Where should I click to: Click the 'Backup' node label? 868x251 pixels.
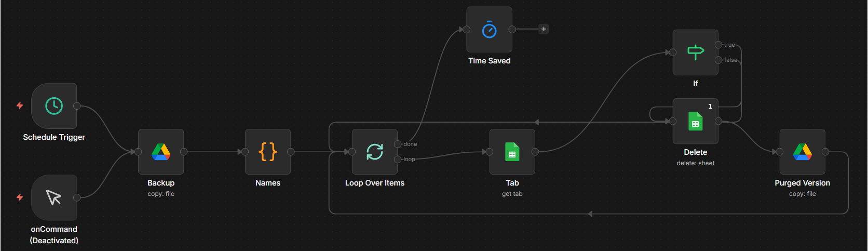point(161,183)
